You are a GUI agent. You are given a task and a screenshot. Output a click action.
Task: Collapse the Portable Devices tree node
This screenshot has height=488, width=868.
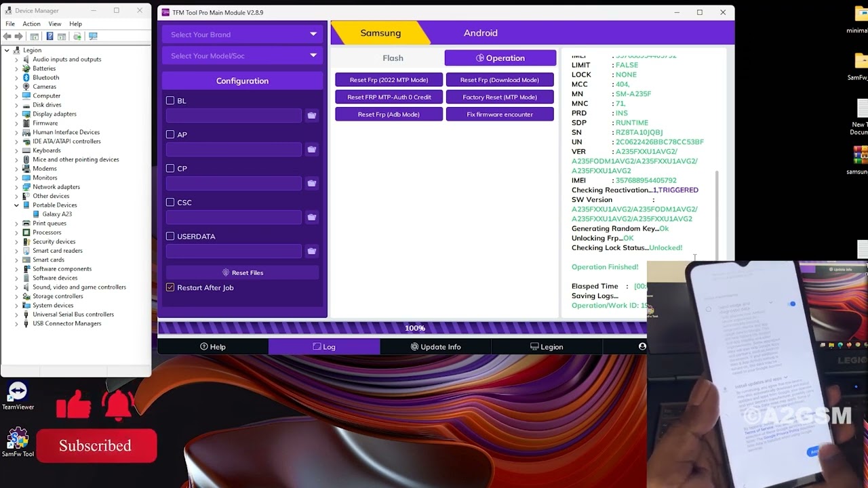click(x=16, y=205)
